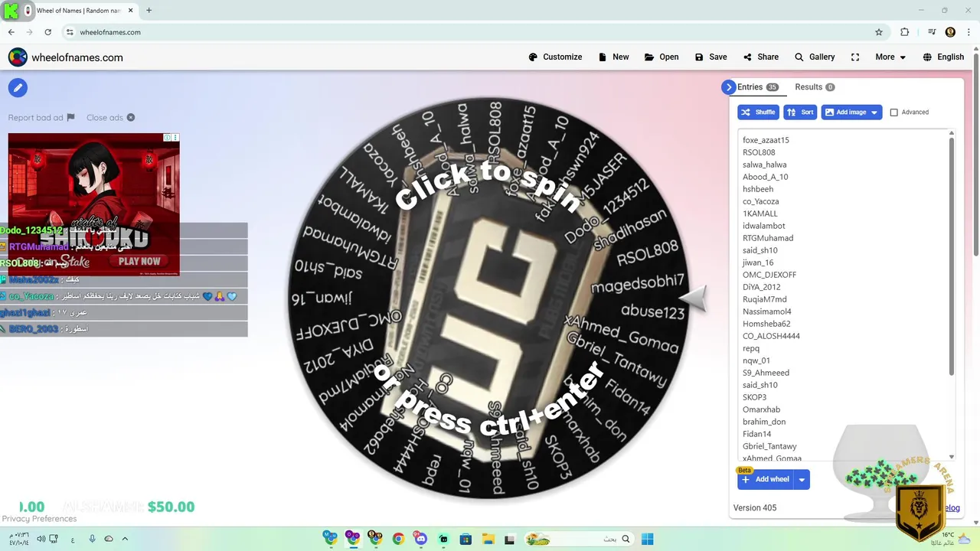This screenshot has height=551, width=980.
Task: Open the wheel Gallery
Action: pos(814,57)
